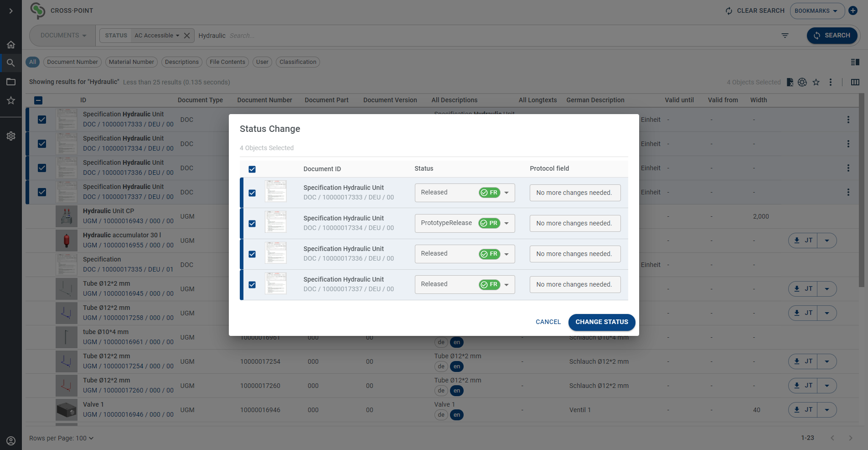Screen dimensions: 868x450
Task: Open the column configuration icon
Action: [855, 82]
